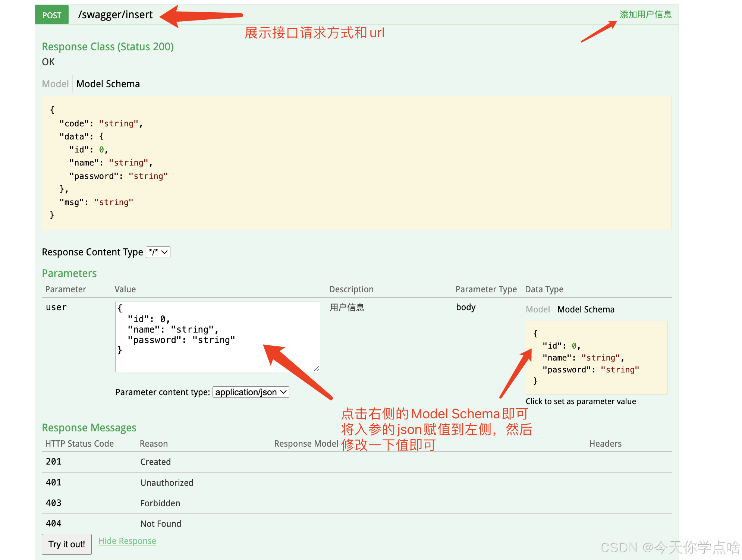742x560 pixels.
Task: Select the parameter Model Schema tab
Action: (585, 309)
